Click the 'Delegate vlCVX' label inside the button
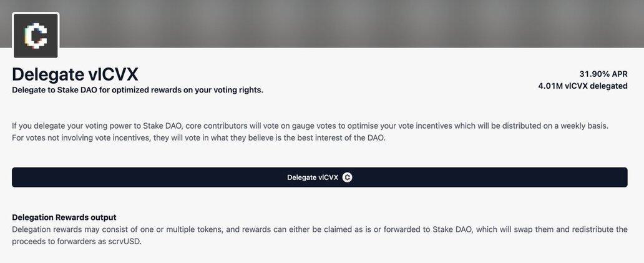The height and width of the screenshot is (263, 644). click(x=313, y=177)
